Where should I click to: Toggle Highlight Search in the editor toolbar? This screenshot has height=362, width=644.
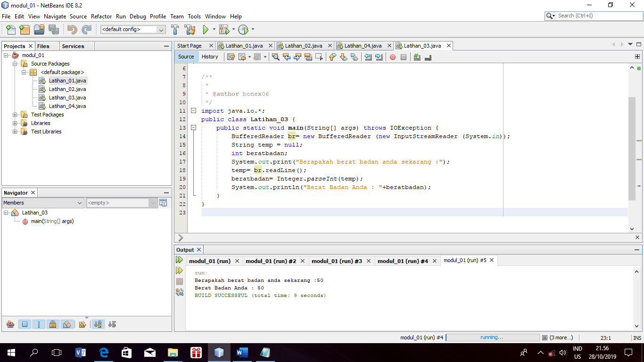pos(308,57)
